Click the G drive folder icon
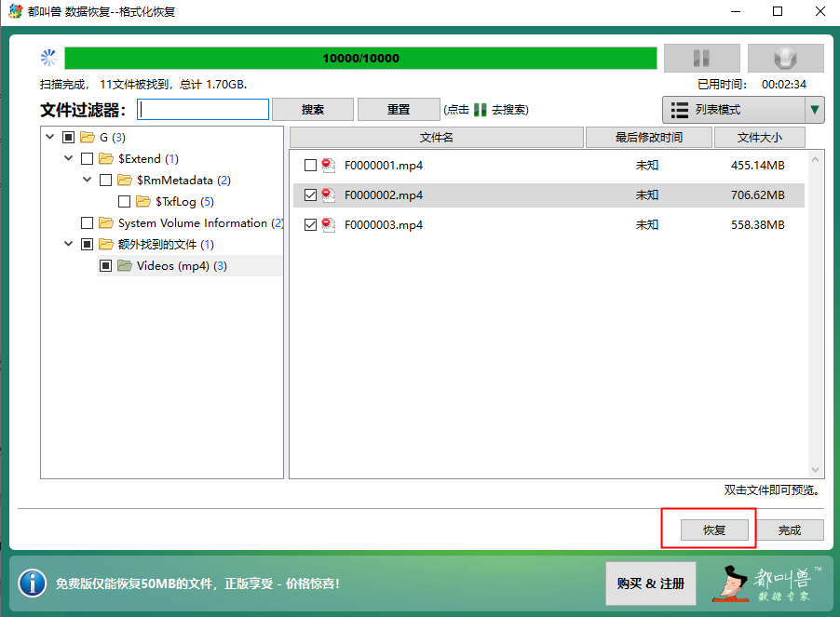Screen dimensions: 840x617 pos(88,138)
